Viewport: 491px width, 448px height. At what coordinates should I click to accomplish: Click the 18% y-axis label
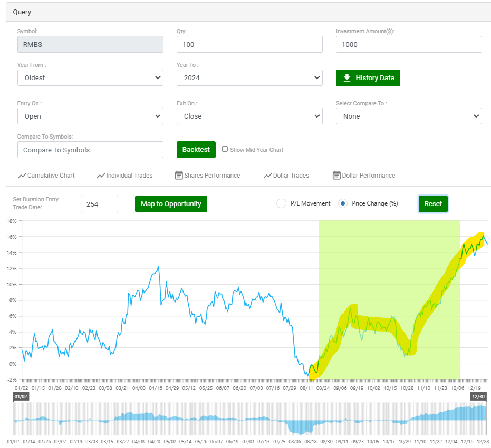click(12, 221)
